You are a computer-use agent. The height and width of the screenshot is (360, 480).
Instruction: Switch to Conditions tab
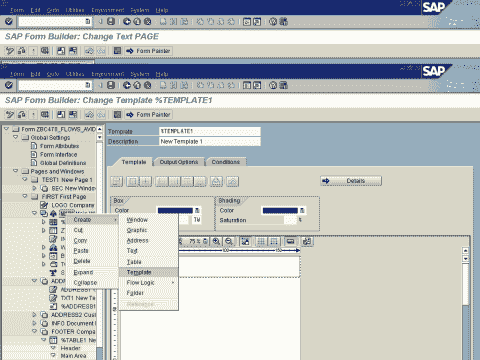click(226, 162)
